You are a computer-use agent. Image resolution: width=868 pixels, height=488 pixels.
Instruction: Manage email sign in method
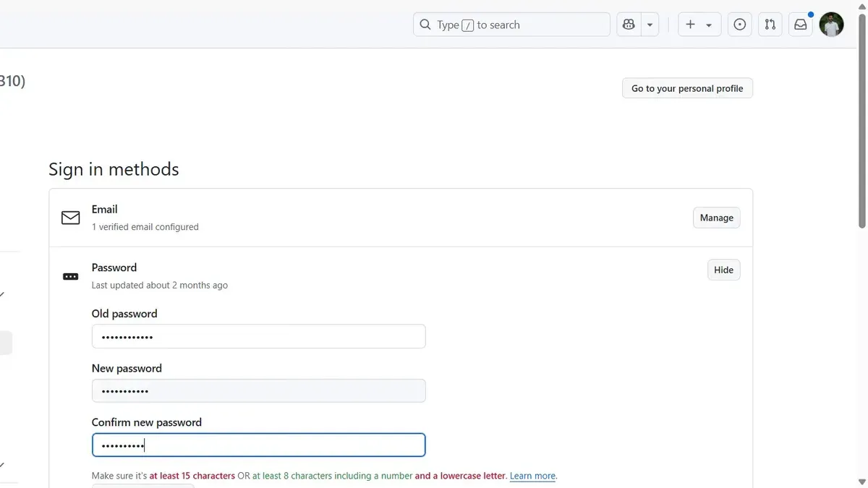point(716,218)
